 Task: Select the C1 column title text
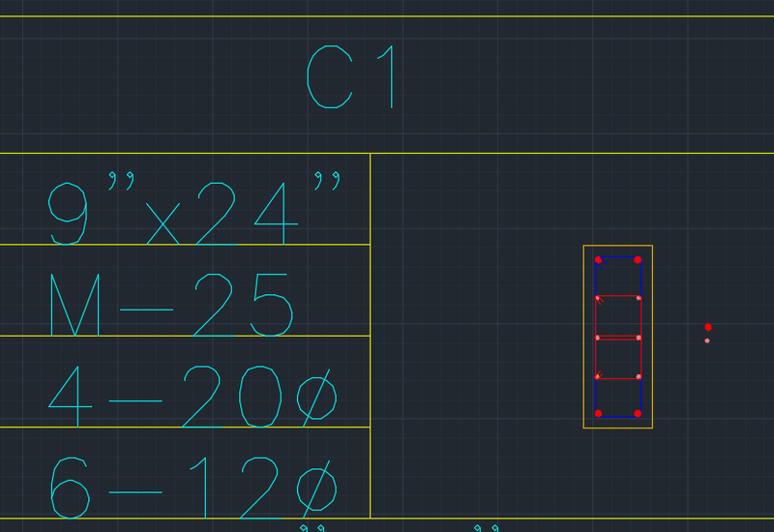coord(350,76)
